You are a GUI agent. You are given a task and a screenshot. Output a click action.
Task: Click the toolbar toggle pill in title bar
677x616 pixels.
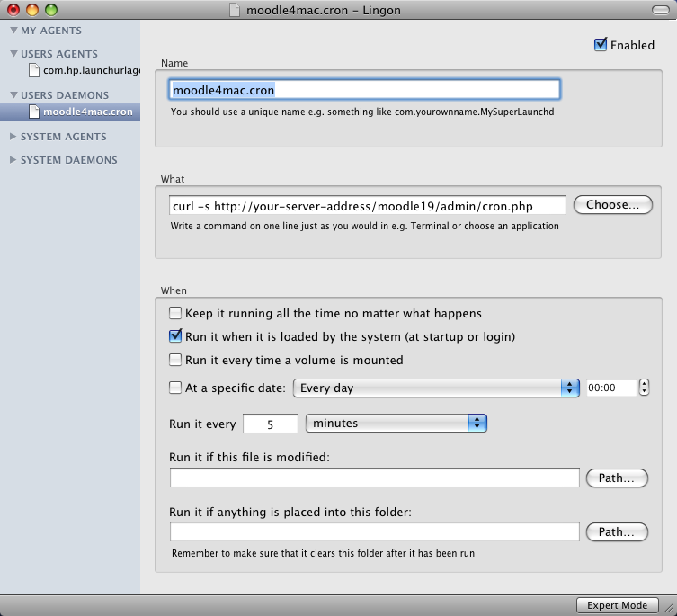click(x=661, y=10)
